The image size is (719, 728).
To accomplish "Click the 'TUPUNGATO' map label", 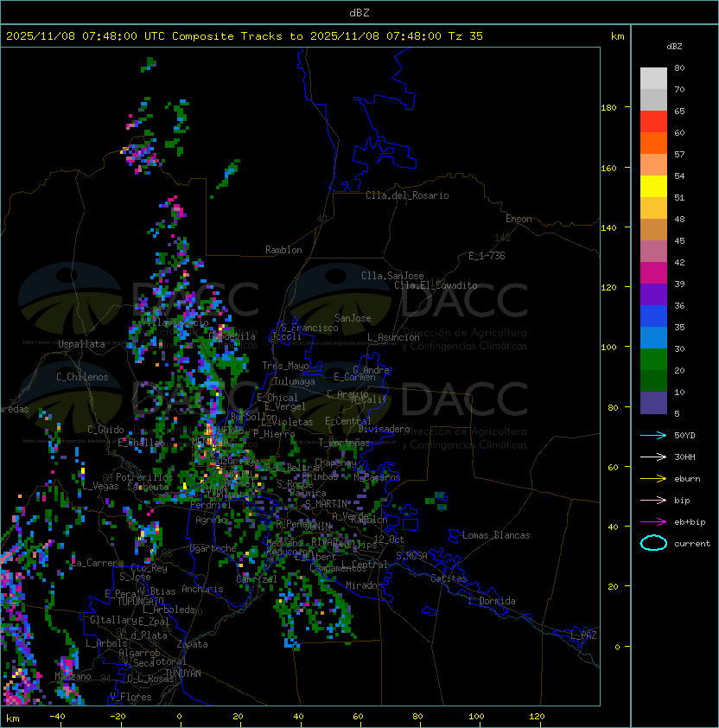I will (140, 601).
